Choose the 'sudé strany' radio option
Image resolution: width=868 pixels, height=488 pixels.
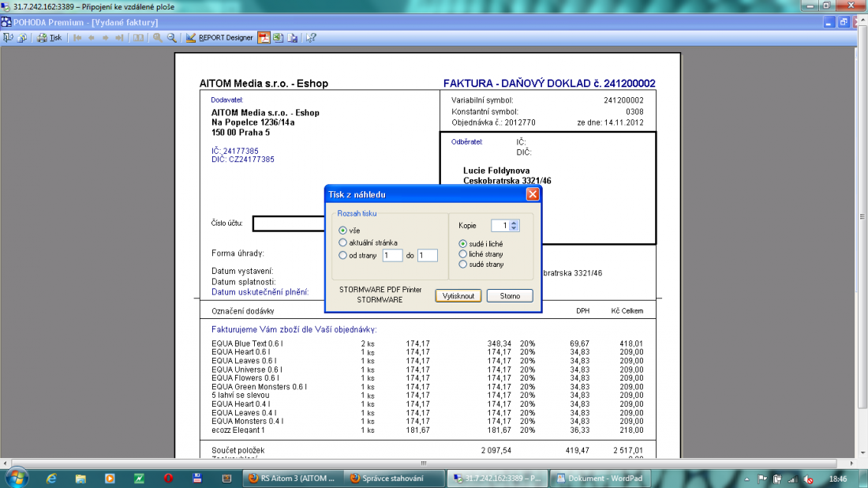coord(463,265)
